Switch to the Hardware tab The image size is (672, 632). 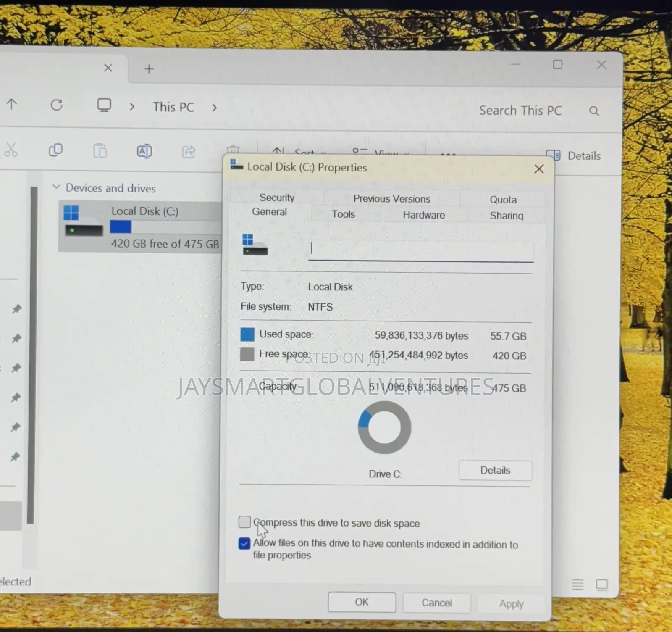(x=424, y=215)
